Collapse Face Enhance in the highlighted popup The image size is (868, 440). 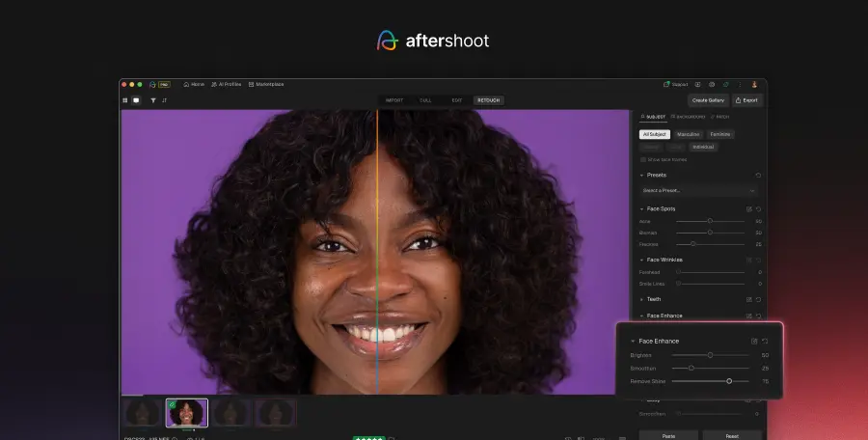point(633,342)
